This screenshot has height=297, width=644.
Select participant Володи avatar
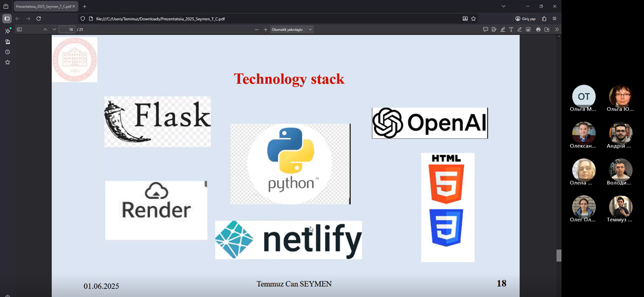[620, 170]
